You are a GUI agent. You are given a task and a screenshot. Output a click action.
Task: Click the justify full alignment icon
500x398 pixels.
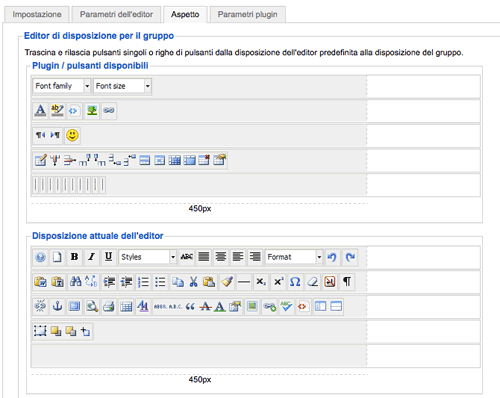[x=204, y=257]
